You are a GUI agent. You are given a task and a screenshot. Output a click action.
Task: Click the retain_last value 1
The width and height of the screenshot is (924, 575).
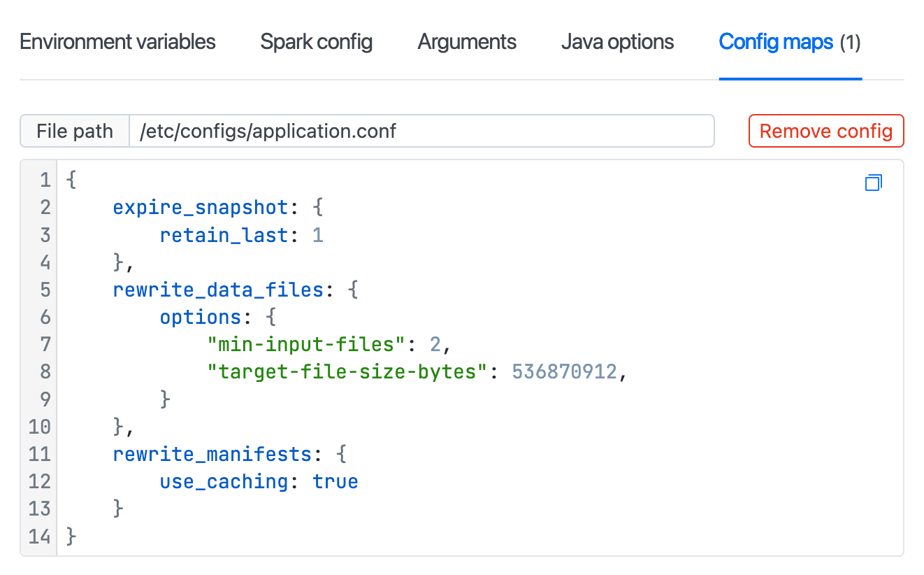(x=318, y=235)
